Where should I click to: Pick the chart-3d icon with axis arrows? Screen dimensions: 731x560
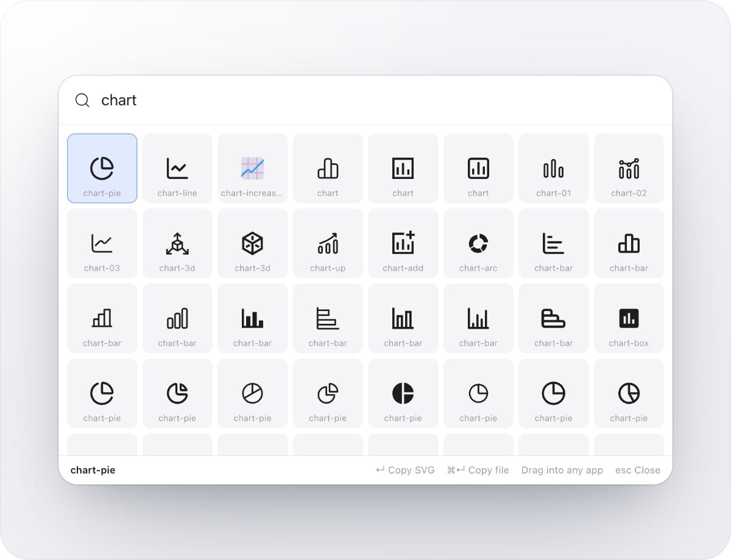(177, 243)
